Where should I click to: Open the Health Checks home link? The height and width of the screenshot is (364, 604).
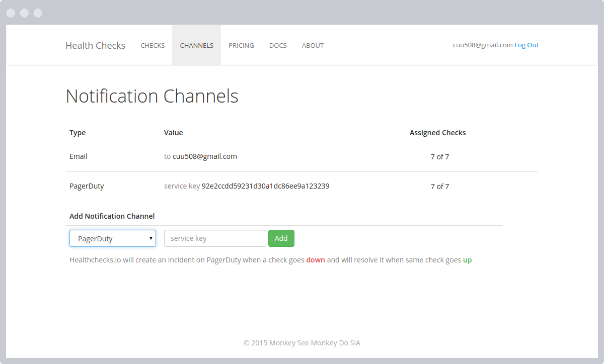tap(95, 45)
